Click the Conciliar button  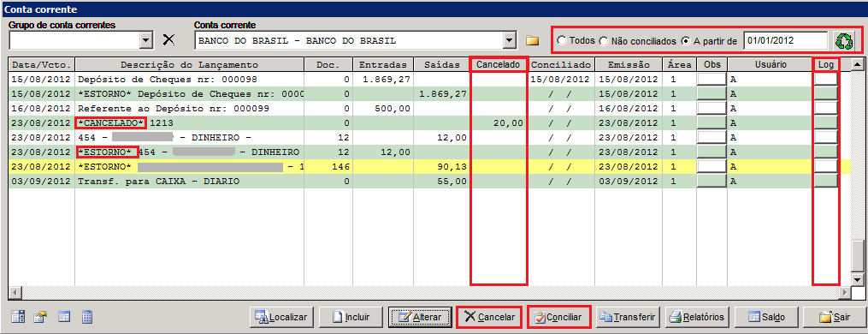[559, 318]
